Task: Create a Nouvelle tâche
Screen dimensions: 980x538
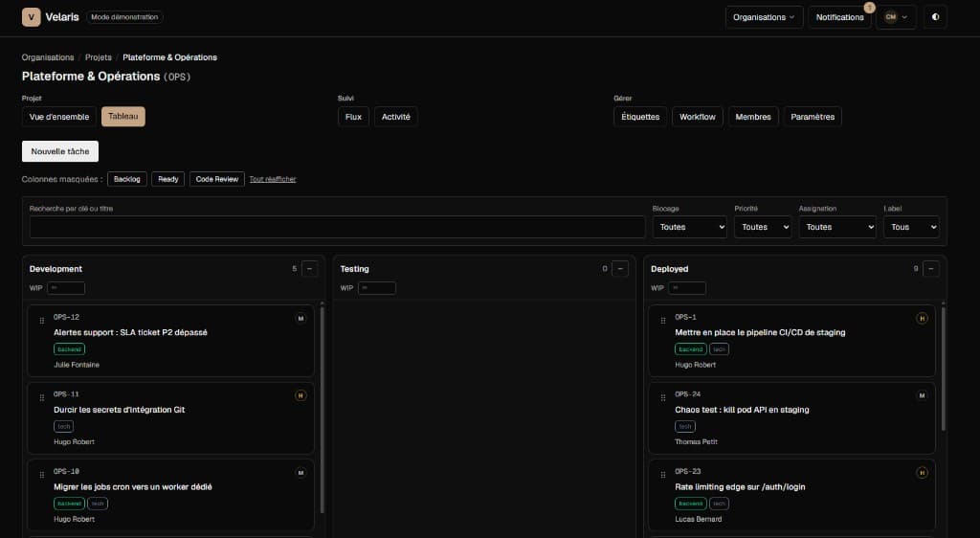Action: [60, 151]
